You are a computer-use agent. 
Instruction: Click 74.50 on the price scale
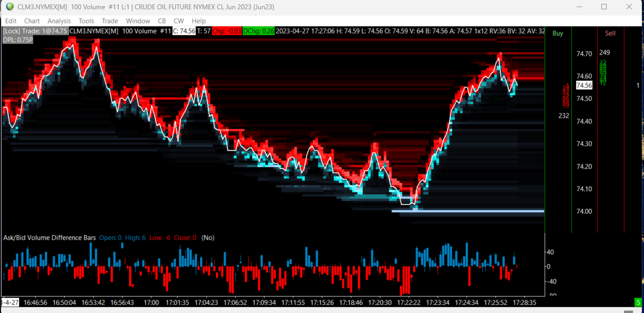coord(584,99)
